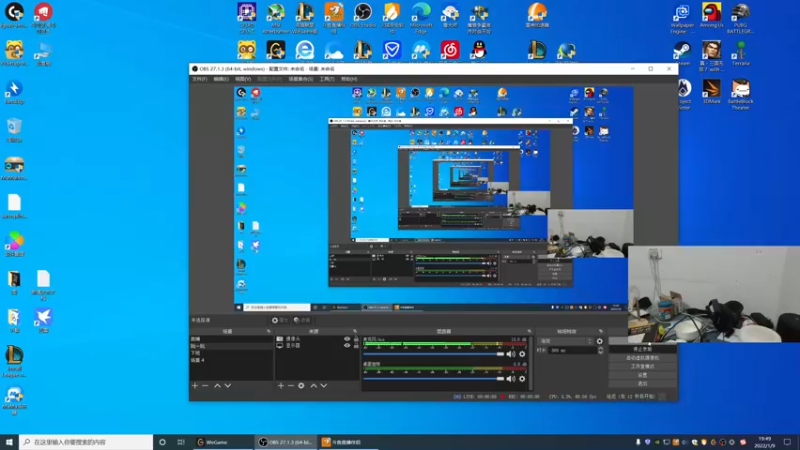Click the filters button above the scenes panel
The width and height of the screenshot is (800, 450).
coord(302,320)
